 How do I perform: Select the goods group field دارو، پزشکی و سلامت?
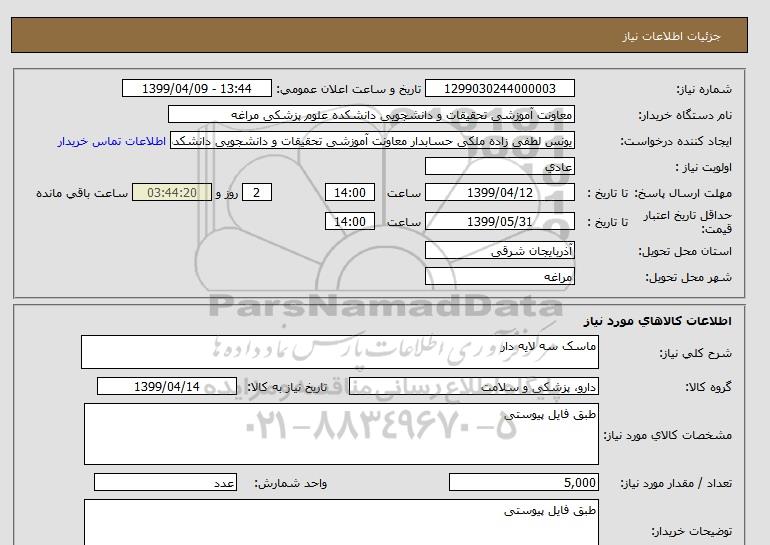pyautogui.click(x=474, y=386)
